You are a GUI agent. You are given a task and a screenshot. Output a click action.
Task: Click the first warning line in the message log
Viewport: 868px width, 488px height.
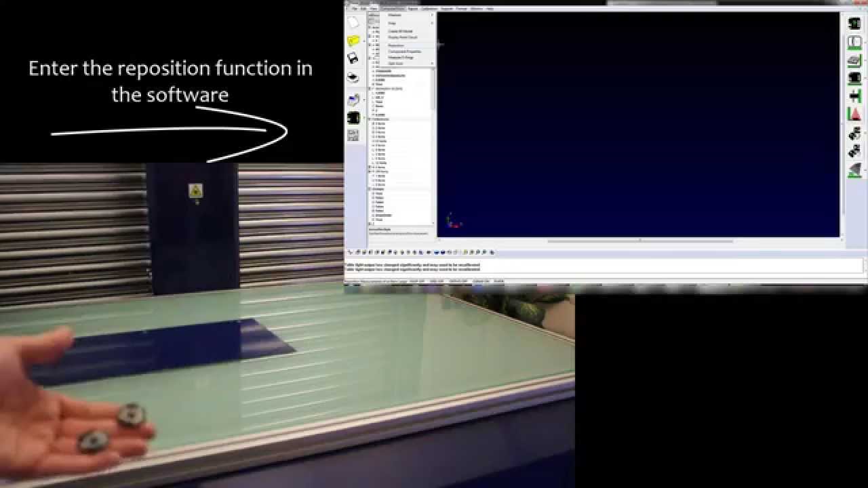pyautogui.click(x=412, y=264)
